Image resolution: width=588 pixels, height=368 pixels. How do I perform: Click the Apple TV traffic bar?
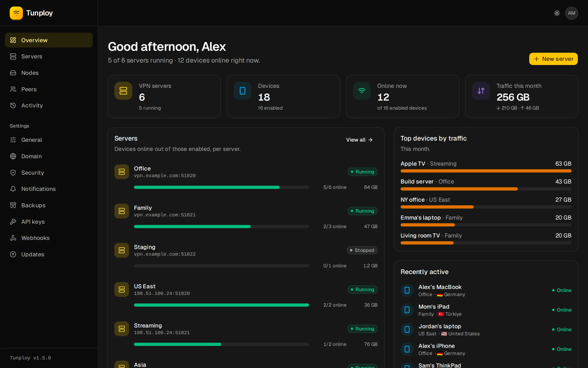[486, 171]
